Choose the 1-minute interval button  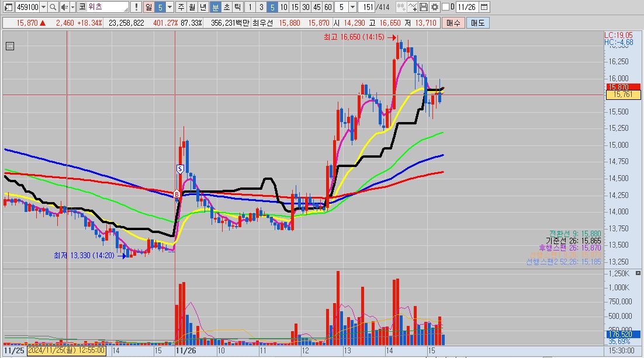click(x=250, y=7)
